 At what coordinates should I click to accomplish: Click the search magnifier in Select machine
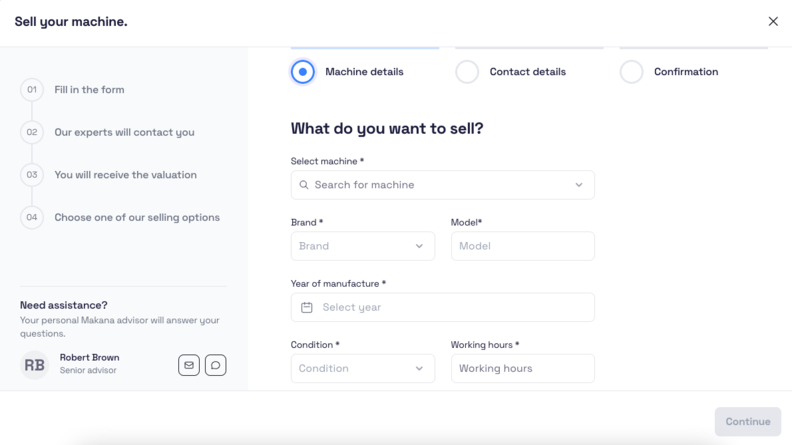(304, 185)
